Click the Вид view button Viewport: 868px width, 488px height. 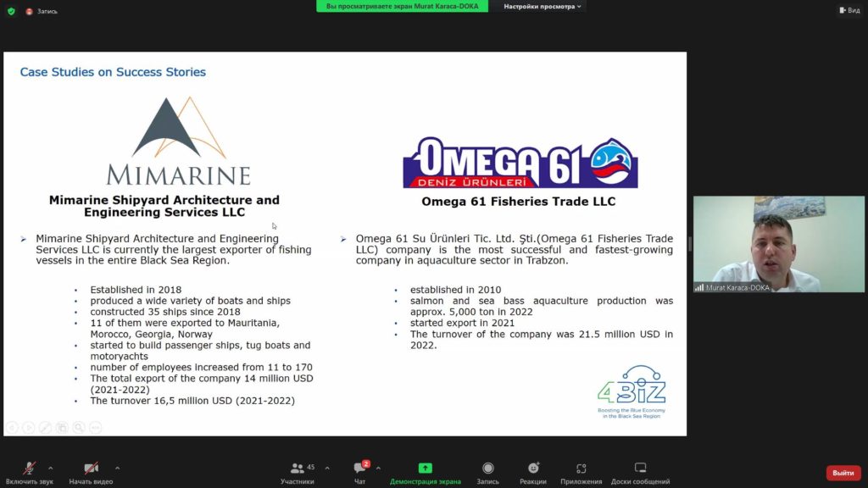coord(849,10)
